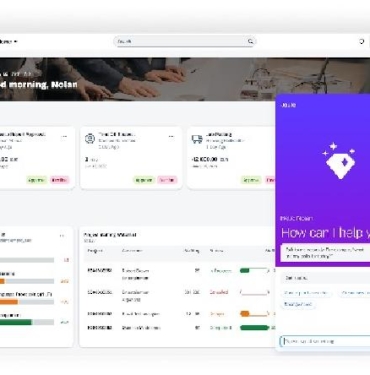Click the Status column header in table
370x375 pixels.
[x=216, y=251]
